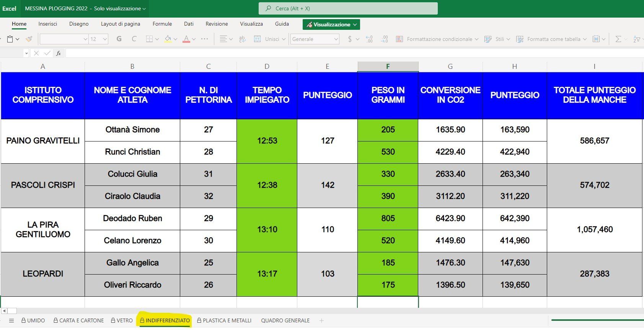Expand the font size dropdown
The image size is (644, 330).
105,39
